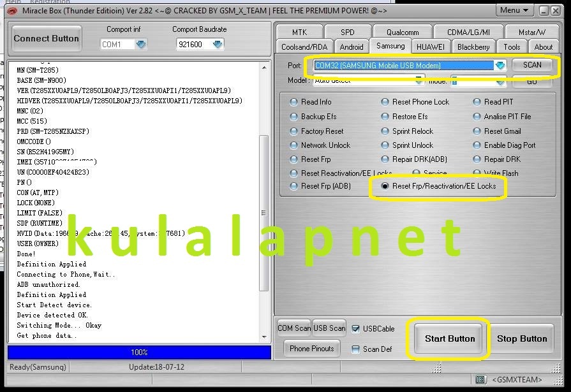Switch to the MTK tab
Image resolution: width=571 pixels, height=392 pixels.
coord(299,32)
